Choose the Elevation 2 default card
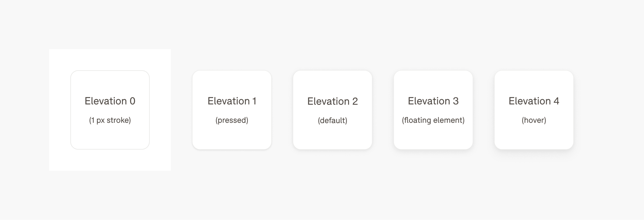644x220 pixels. pyautogui.click(x=333, y=110)
